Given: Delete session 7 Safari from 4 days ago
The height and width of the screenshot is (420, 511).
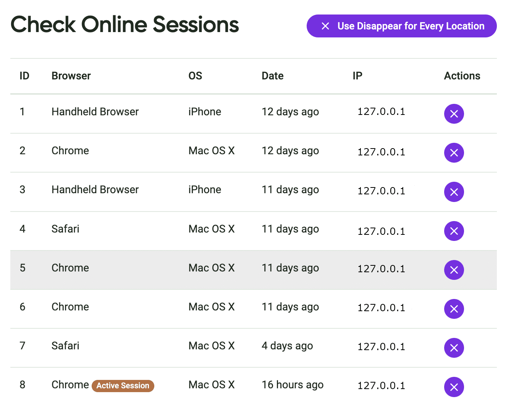Looking at the screenshot, I should pos(454,348).
